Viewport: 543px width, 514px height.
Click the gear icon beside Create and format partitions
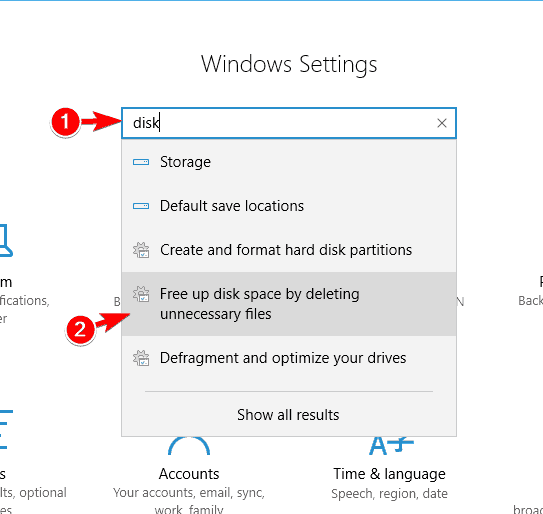click(x=141, y=250)
